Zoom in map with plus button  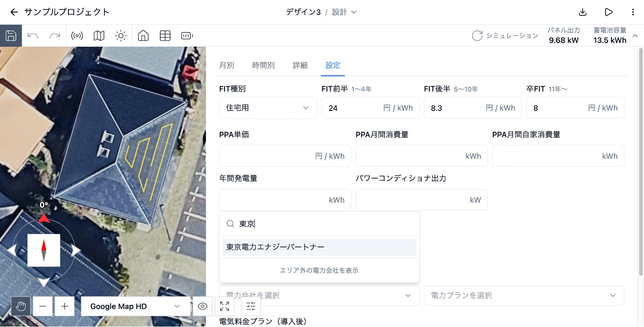pyautogui.click(x=65, y=307)
